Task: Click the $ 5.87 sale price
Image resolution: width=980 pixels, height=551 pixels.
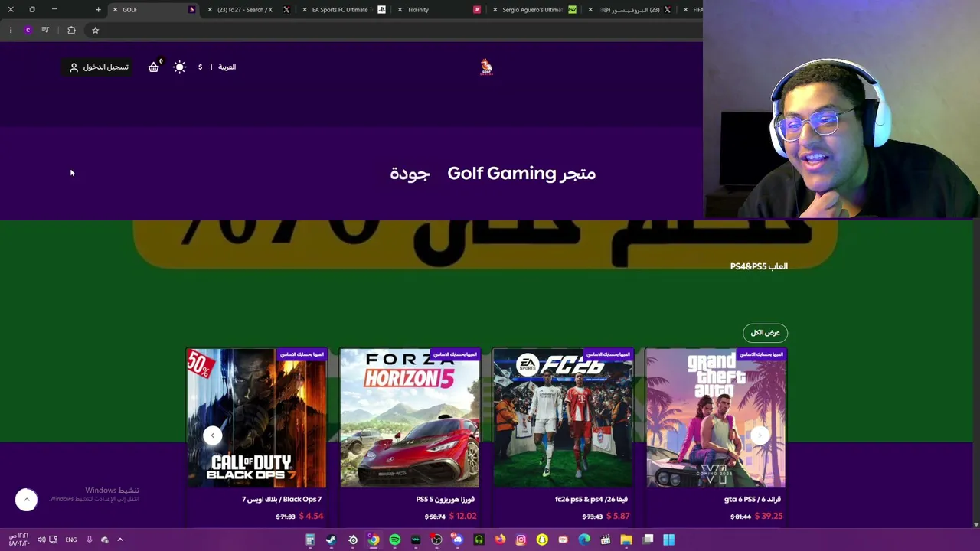Action: [x=617, y=517]
